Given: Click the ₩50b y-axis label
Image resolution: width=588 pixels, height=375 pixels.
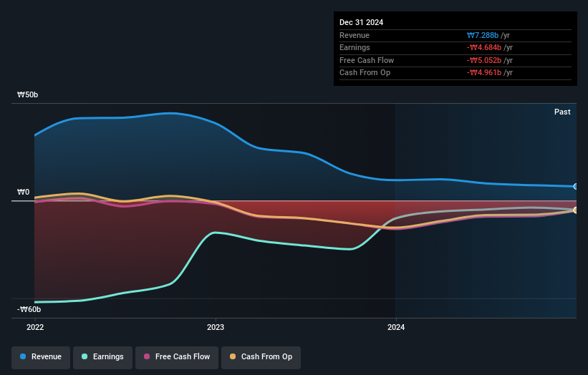Looking at the screenshot, I should pyautogui.click(x=27, y=94).
